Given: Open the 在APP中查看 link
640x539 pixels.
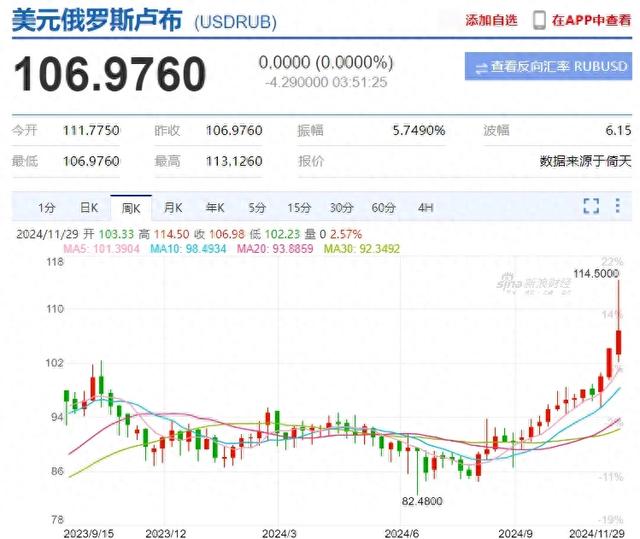Looking at the screenshot, I should (591, 21).
